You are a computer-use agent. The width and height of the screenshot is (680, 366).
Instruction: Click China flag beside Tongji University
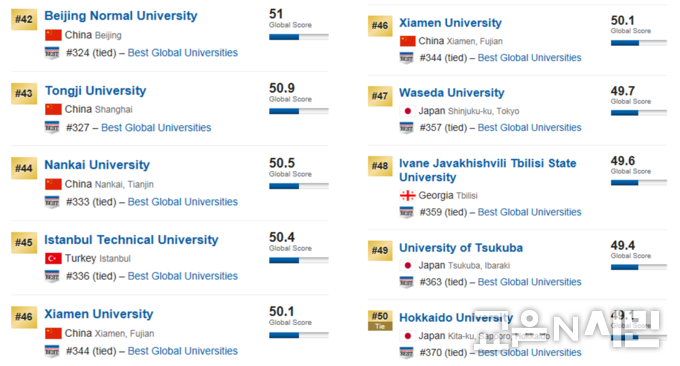click(x=53, y=109)
